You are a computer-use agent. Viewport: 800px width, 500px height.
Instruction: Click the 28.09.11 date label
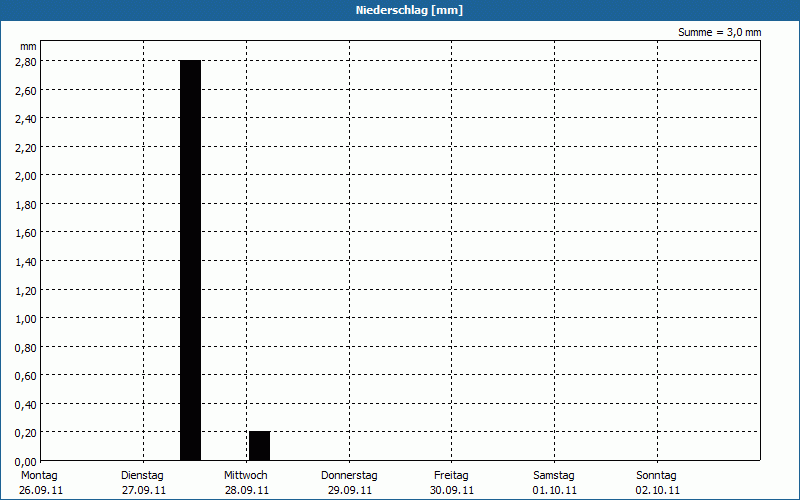point(247,491)
